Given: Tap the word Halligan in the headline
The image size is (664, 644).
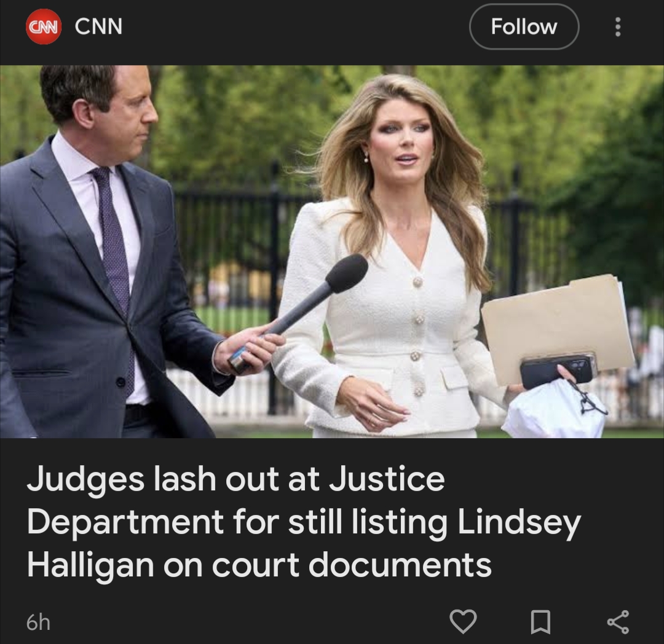Looking at the screenshot, I should point(90,566).
